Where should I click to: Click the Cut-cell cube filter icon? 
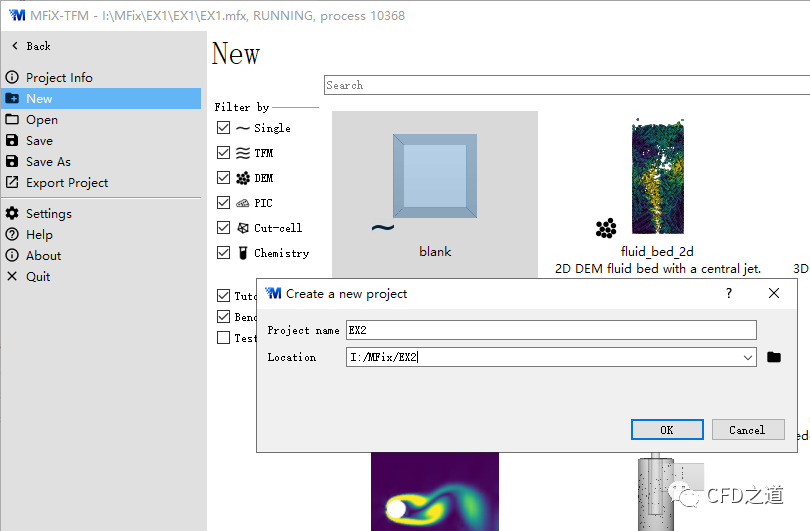click(x=243, y=228)
